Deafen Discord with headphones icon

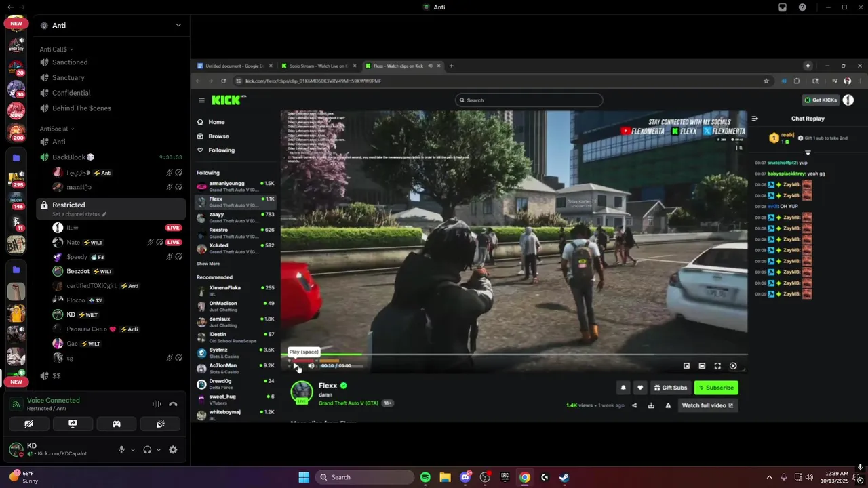[147, 449]
